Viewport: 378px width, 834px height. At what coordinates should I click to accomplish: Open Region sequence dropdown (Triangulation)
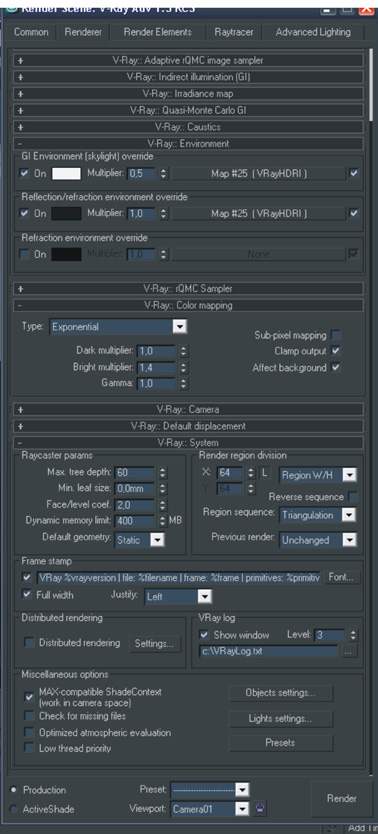[x=318, y=515]
